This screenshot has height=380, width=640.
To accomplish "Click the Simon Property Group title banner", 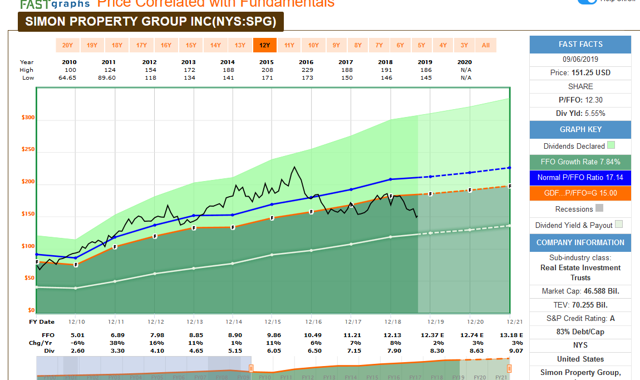I will tap(151, 22).
